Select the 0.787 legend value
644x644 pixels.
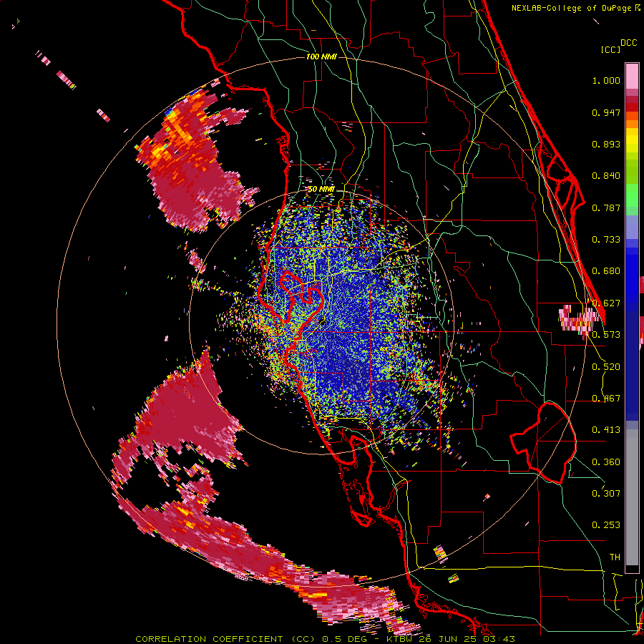[606, 208]
